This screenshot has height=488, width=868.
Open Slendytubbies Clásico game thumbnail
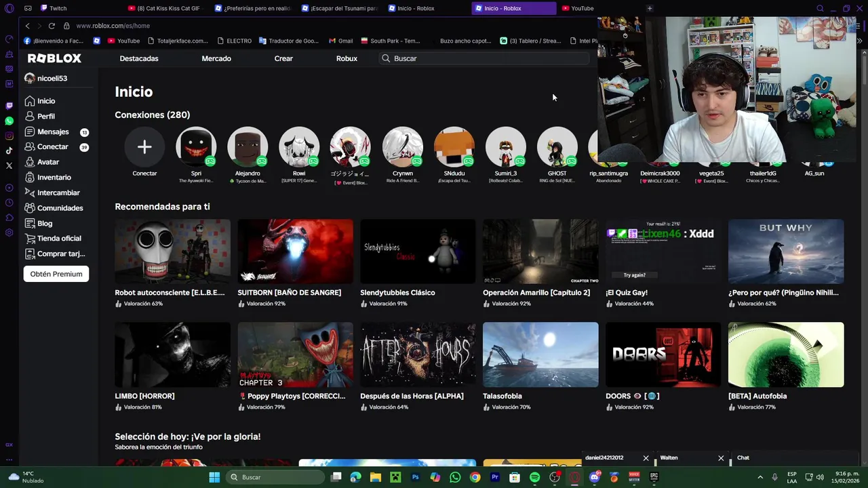pyautogui.click(x=418, y=251)
